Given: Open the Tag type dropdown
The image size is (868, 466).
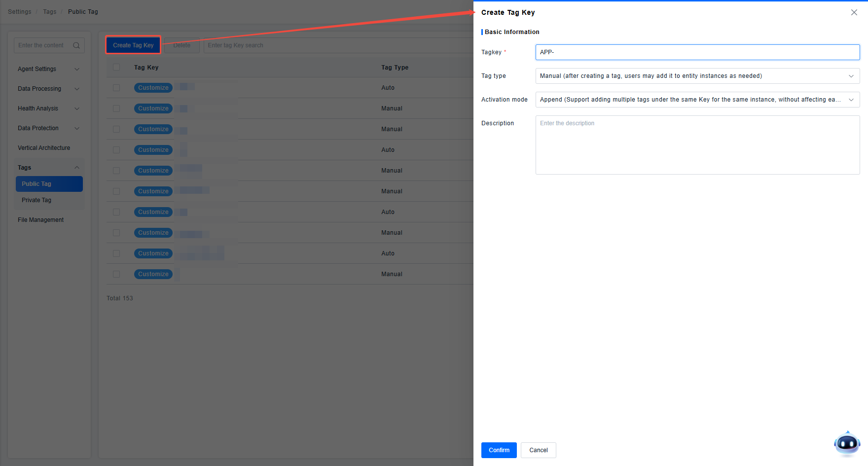Looking at the screenshot, I should click(697, 76).
